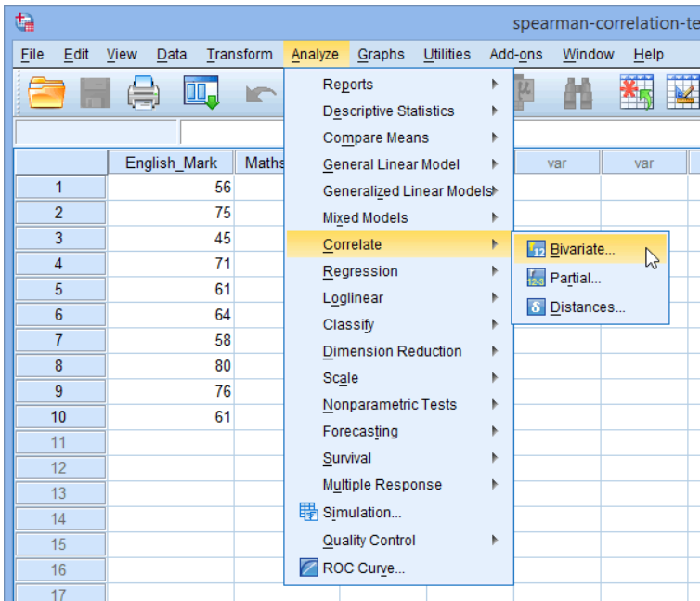This screenshot has height=601, width=700.
Task: Click English_Mark cell with value 80
Action: click(x=171, y=365)
